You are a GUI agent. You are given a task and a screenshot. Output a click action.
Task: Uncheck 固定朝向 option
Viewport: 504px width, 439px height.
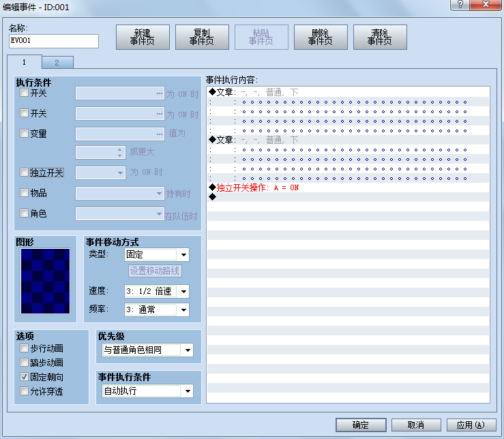tap(24, 377)
